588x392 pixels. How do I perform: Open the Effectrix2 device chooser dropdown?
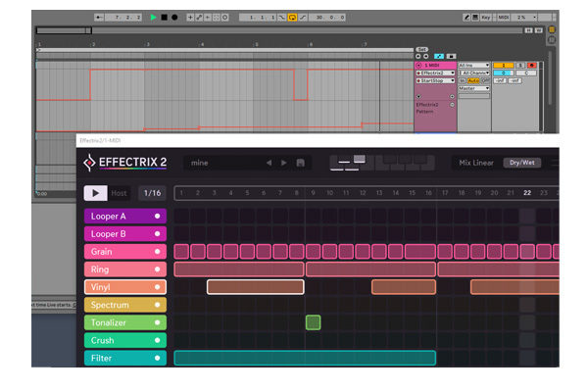click(x=433, y=73)
